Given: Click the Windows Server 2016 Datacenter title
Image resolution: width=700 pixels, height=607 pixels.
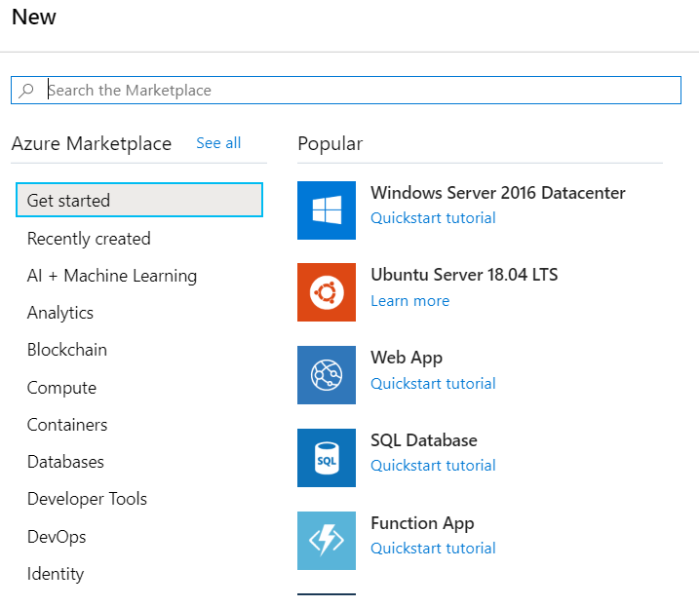Looking at the screenshot, I should 498,193.
